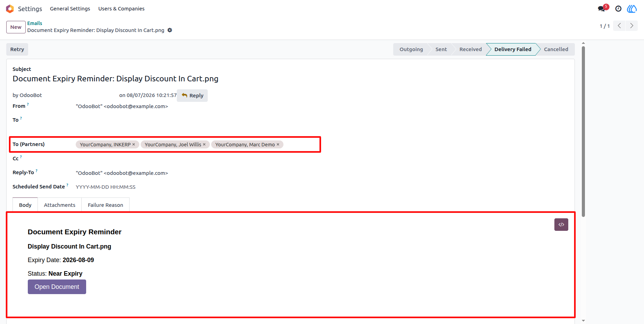This screenshot has width=644, height=324.
Task: Show help tooltip for From field
Action: point(28,104)
